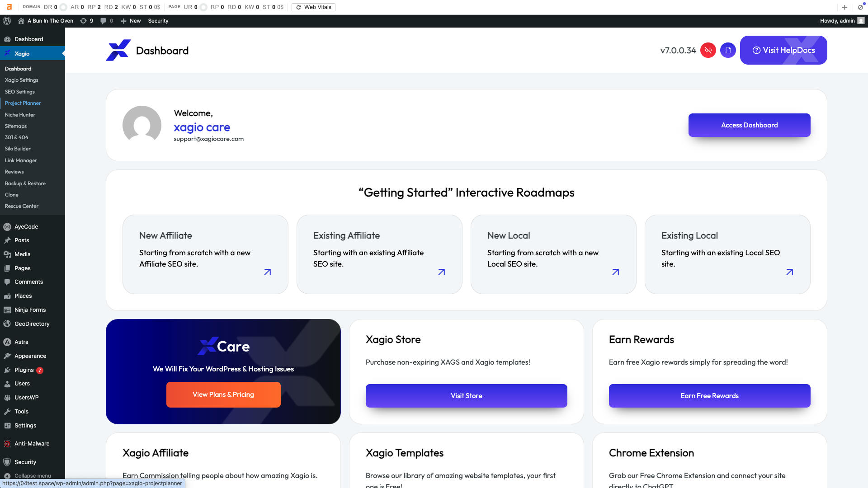The image size is (868, 488).
Task: Click the UsersWP sidebar icon
Action: (7, 398)
